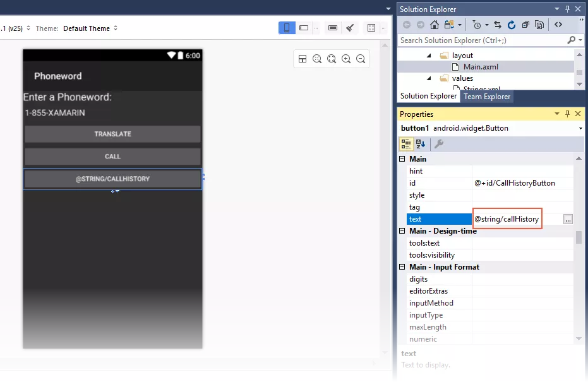
Task: Collapse Main - Input Format category
Action: coord(402,267)
